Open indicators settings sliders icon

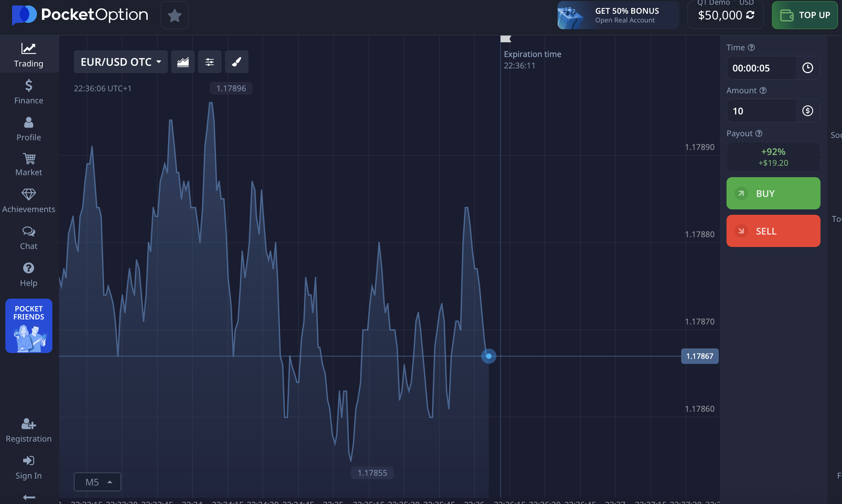coord(209,62)
